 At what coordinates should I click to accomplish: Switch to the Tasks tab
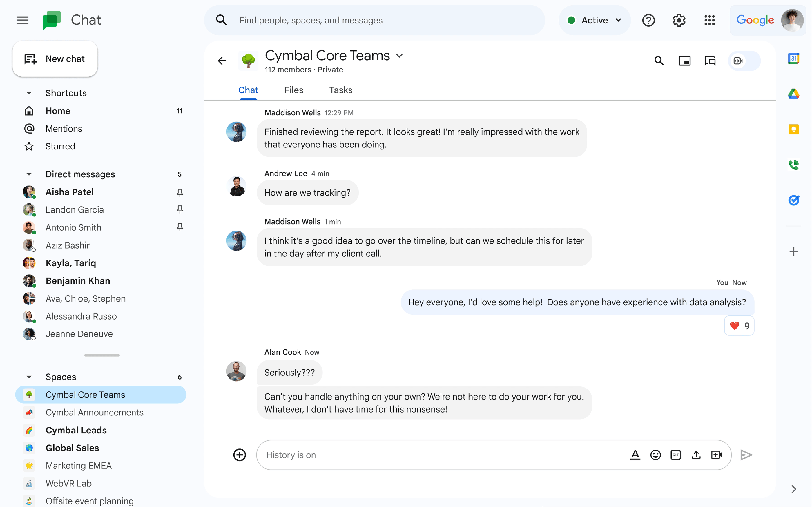coord(340,90)
